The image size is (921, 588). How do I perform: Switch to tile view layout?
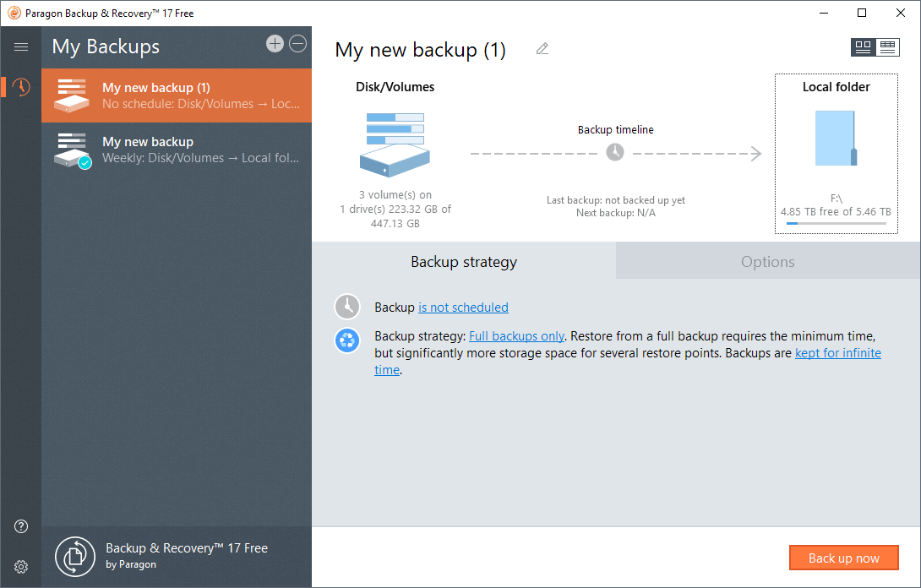point(863,47)
